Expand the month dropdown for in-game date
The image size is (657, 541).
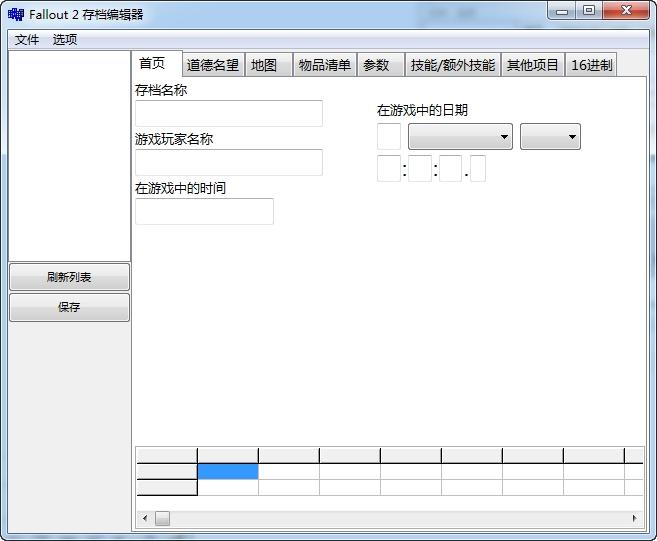click(x=460, y=136)
